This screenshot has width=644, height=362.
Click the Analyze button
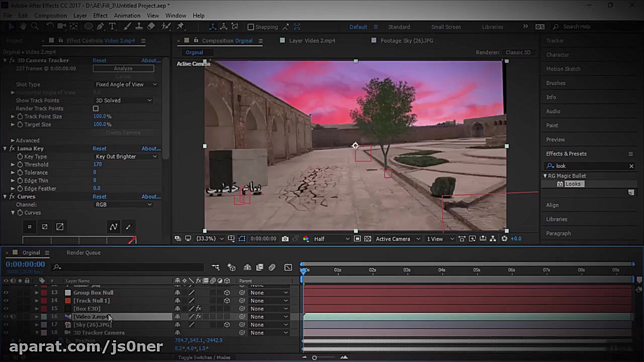123,68
